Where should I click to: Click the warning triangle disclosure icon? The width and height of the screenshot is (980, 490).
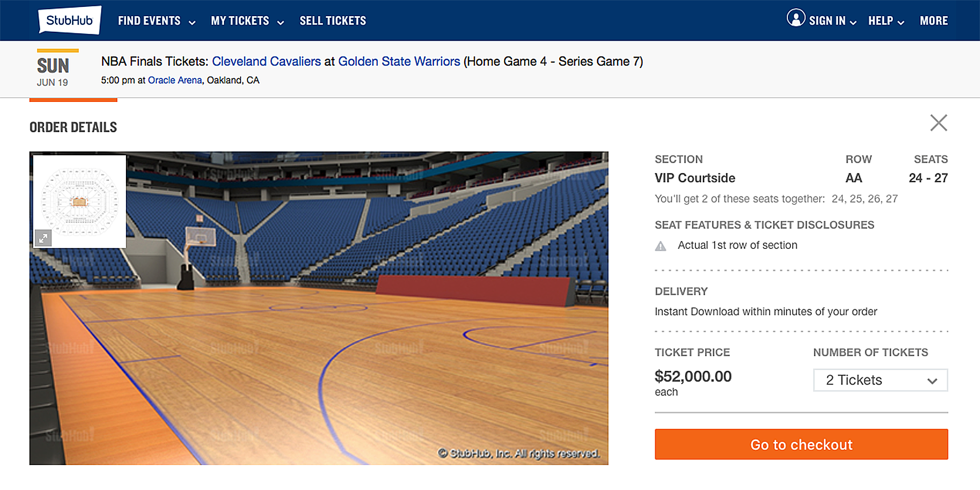(x=661, y=246)
